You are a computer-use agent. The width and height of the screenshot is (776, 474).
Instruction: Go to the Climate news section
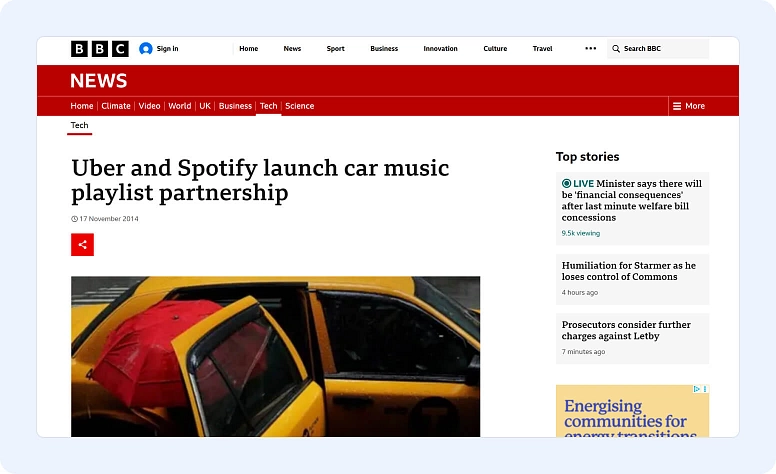coord(116,106)
